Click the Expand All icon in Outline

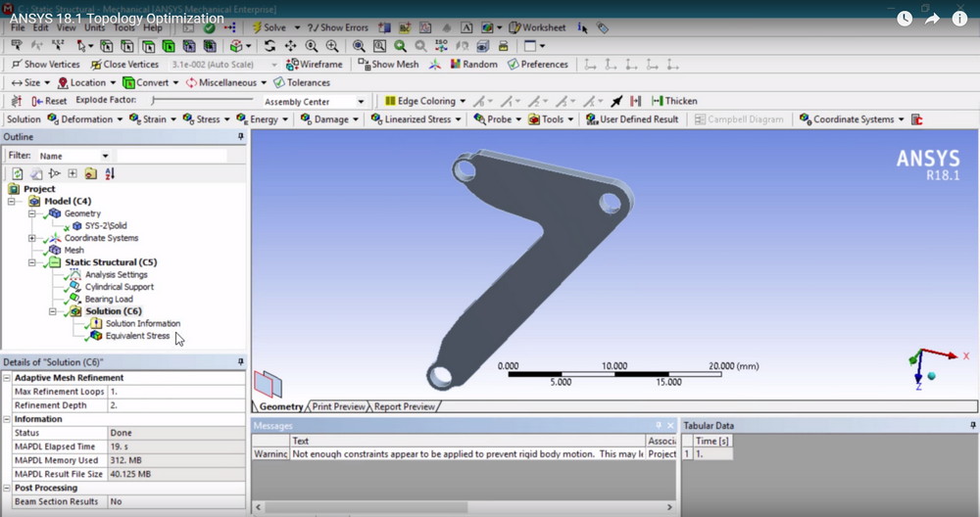[x=73, y=173]
